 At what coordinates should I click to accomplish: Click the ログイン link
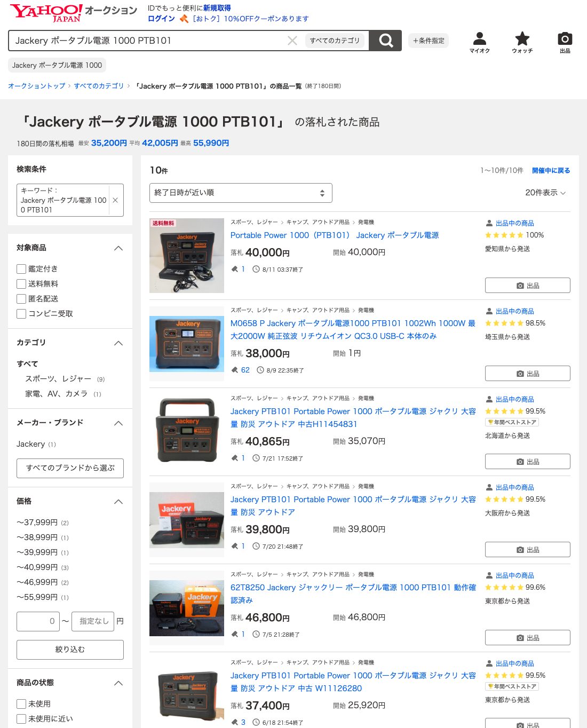pos(161,19)
